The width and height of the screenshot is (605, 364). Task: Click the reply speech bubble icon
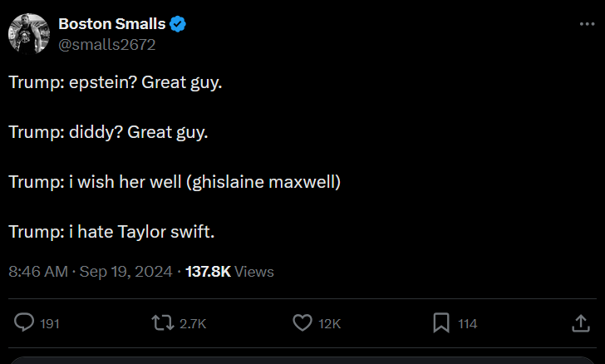click(x=26, y=323)
